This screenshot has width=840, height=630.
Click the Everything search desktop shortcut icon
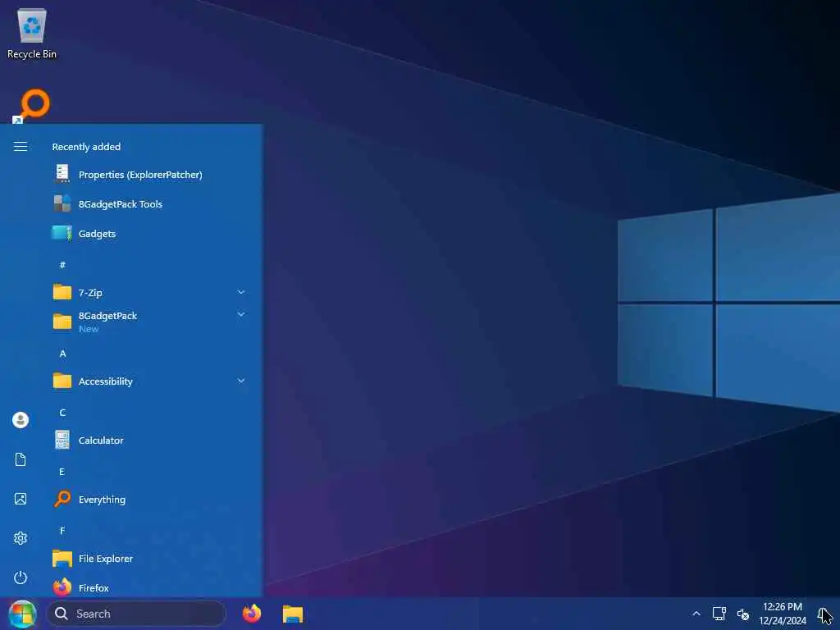32,106
